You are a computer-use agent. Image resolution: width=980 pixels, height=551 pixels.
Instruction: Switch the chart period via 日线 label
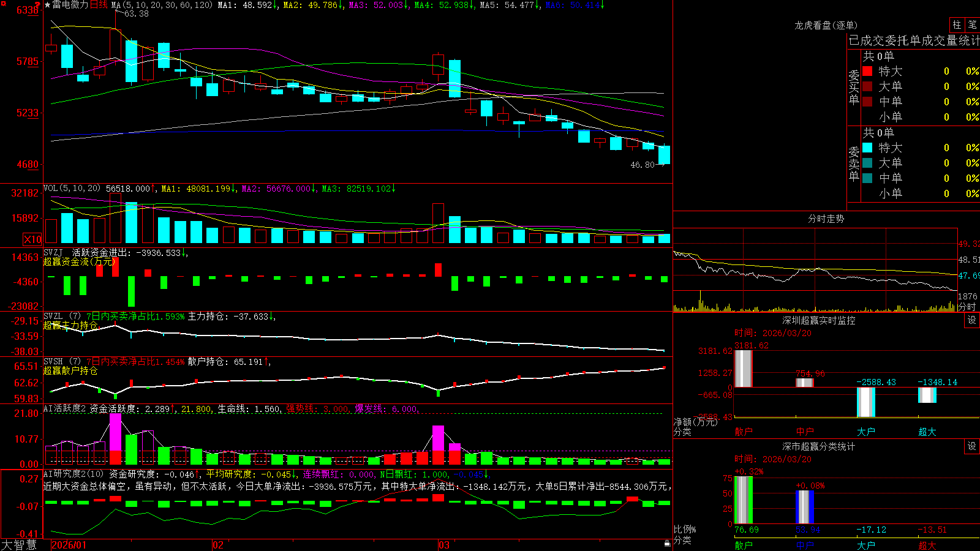[x=99, y=5]
